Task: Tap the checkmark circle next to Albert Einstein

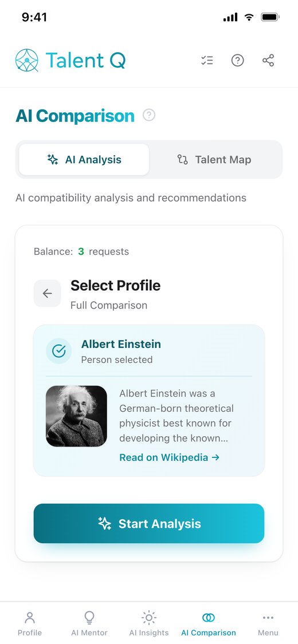Action: (59, 351)
